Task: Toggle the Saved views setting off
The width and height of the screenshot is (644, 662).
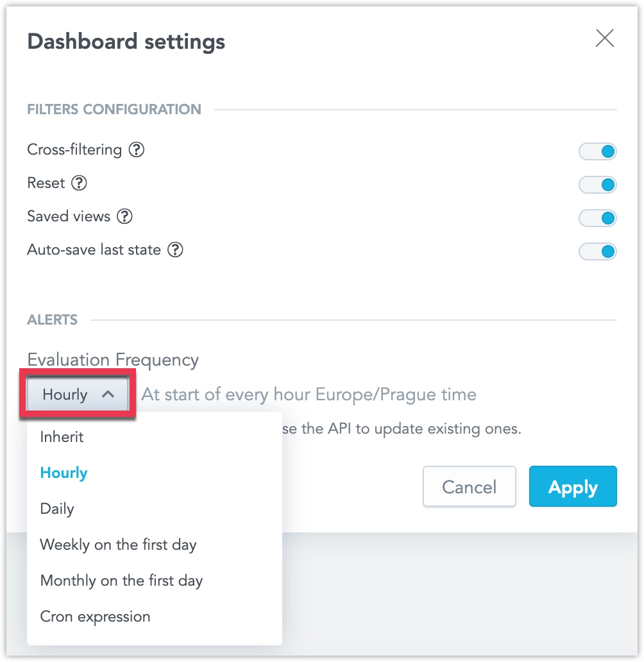Action: coord(597,218)
